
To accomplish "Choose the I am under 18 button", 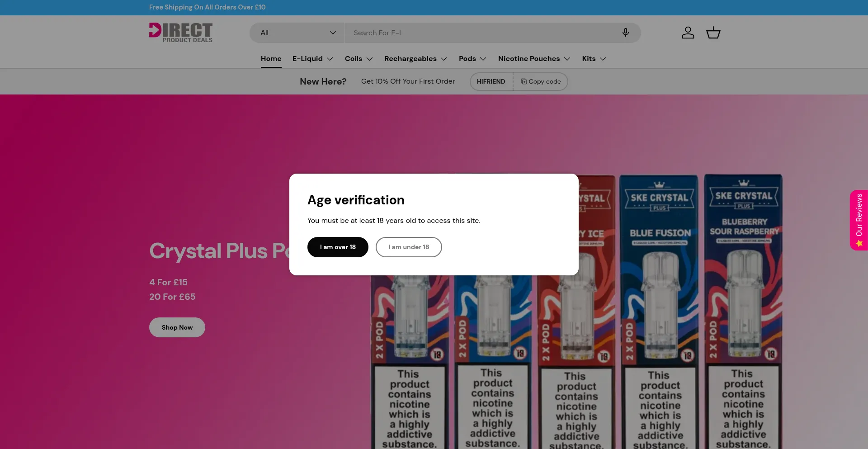I will (409, 247).
